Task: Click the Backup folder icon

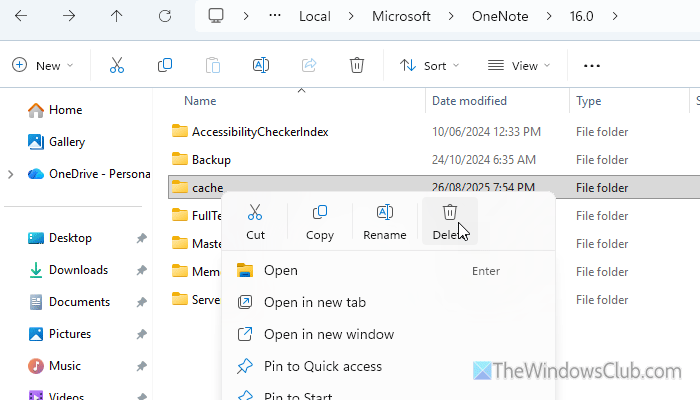Action: click(x=179, y=159)
